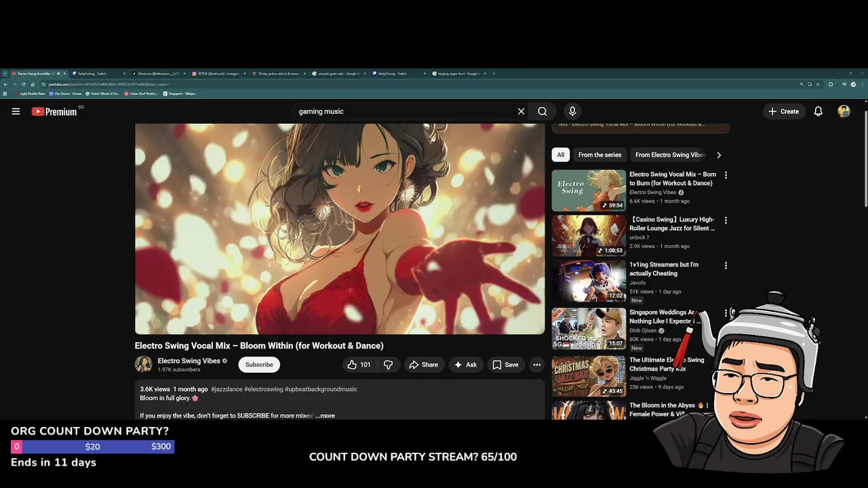Expand description with ...more

click(325, 415)
